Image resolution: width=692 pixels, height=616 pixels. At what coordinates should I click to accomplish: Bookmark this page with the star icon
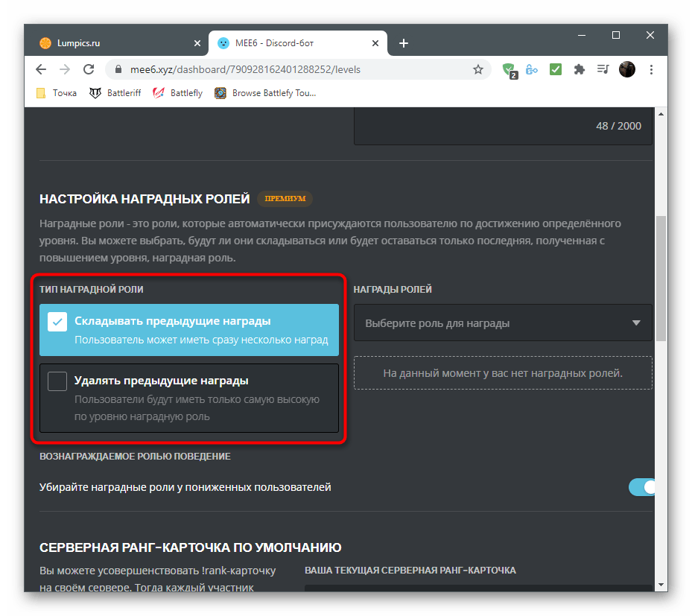[x=478, y=69]
